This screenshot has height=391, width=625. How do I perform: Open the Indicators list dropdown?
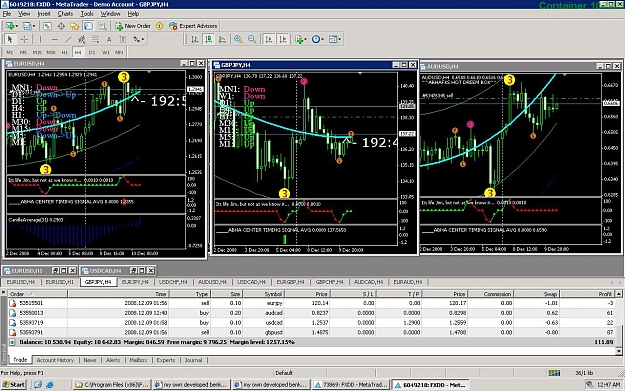pyautogui.click(x=300, y=39)
